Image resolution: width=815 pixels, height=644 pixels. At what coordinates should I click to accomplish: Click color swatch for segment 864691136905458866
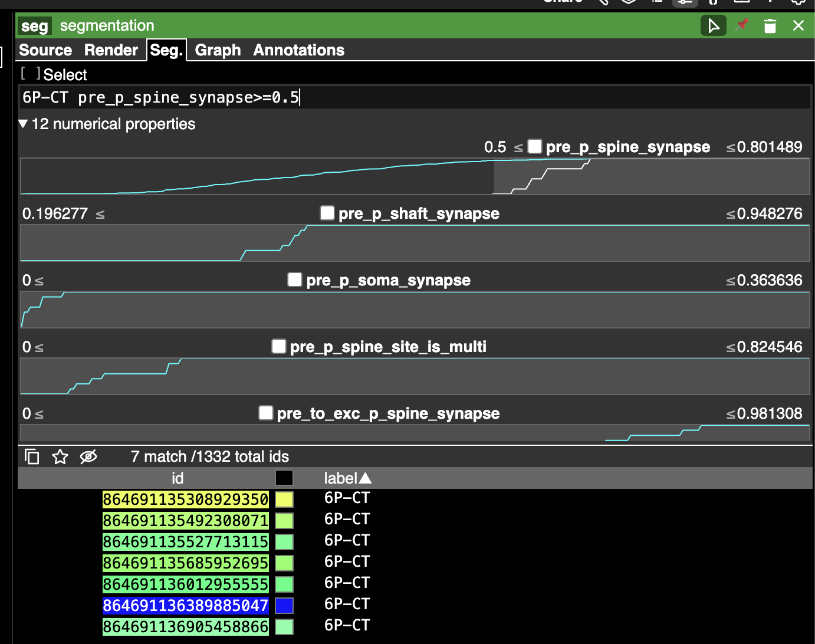[284, 627]
